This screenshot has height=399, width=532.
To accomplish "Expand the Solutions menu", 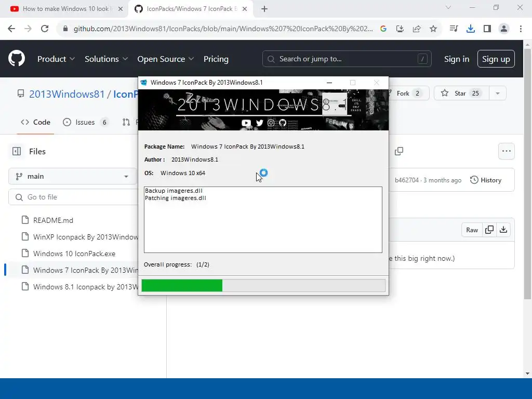I will tap(106, 59).
